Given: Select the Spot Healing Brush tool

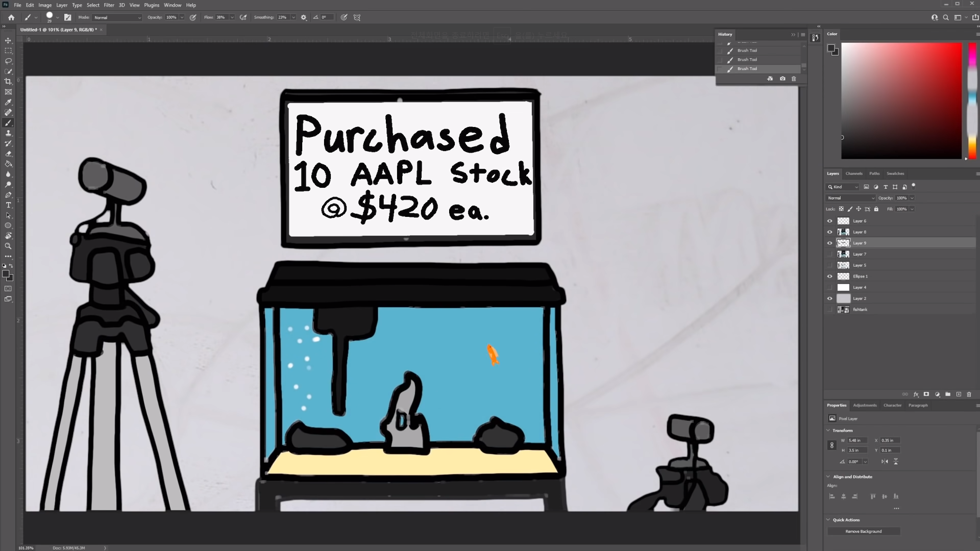Looking at the screenshot, I should point(8,112).
